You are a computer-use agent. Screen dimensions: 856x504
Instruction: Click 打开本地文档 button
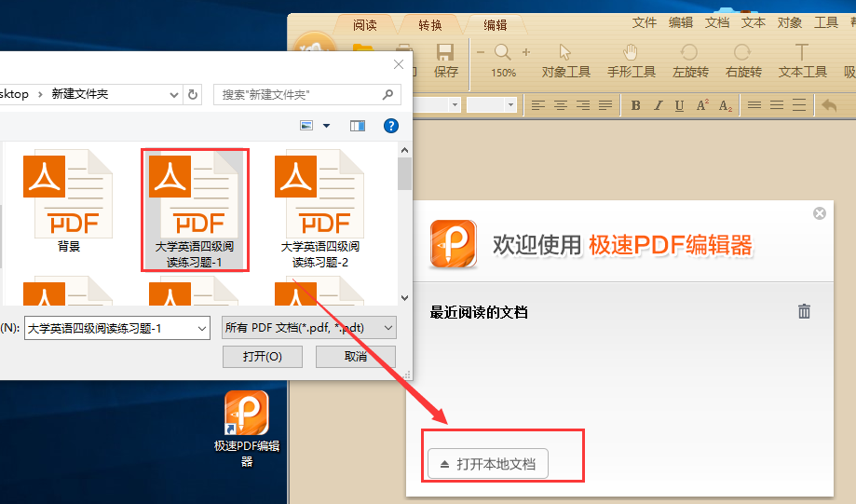[488, 464]
